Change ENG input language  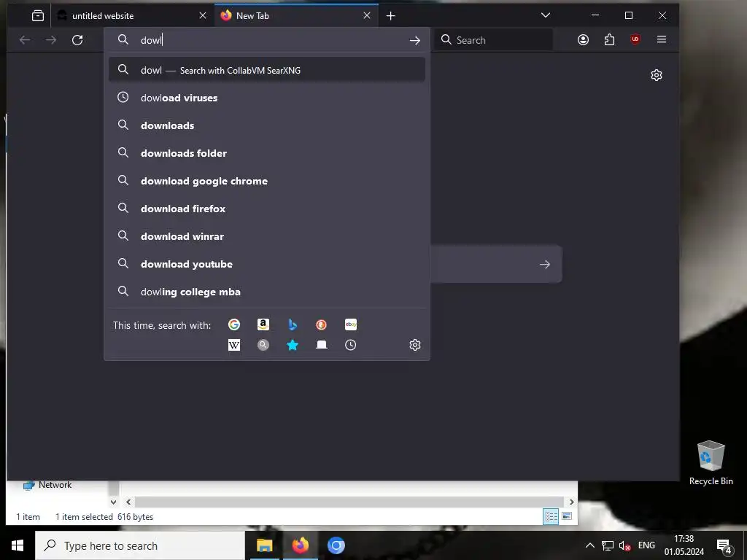(x=646, y=545)
